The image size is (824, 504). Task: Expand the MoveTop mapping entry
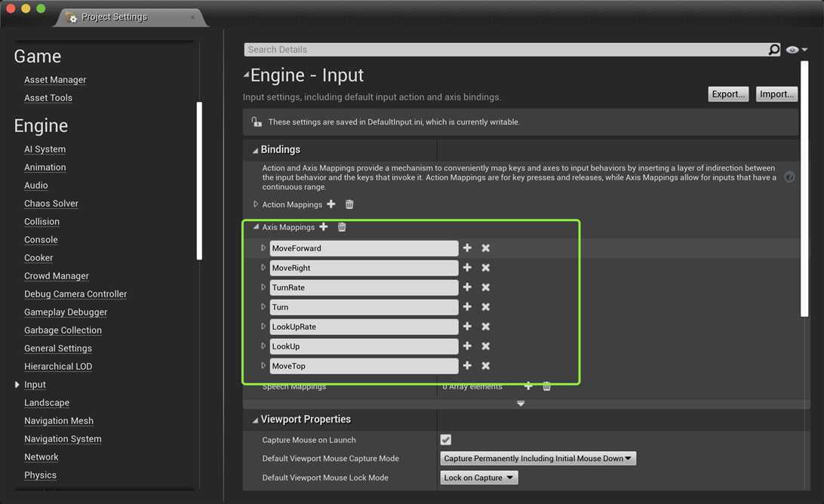click(263, 365)
